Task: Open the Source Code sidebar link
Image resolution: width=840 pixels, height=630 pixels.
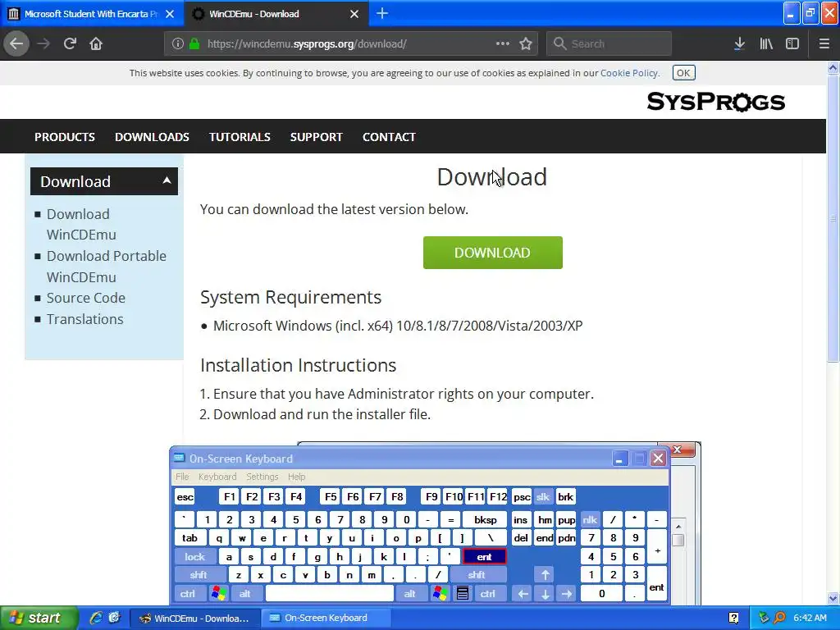Action: click(x=85, y=298)
